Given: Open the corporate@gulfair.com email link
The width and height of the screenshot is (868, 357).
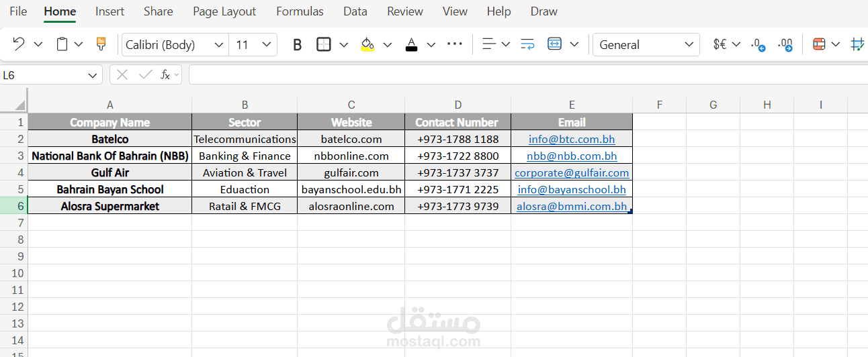Looking at the screenshot, I should (x=572, y=173).
